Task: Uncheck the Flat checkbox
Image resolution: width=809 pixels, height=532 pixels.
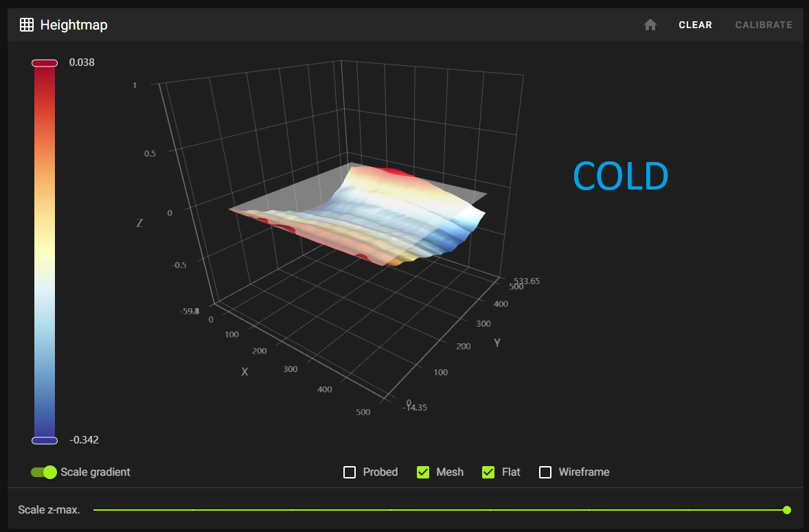Action: tap(488, 472)
